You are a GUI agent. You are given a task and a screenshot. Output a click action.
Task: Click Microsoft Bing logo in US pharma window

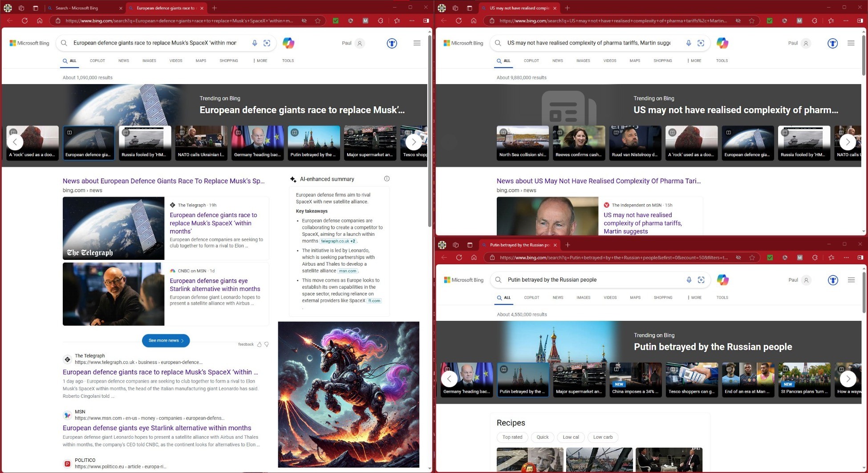click(x=463, y=43)
